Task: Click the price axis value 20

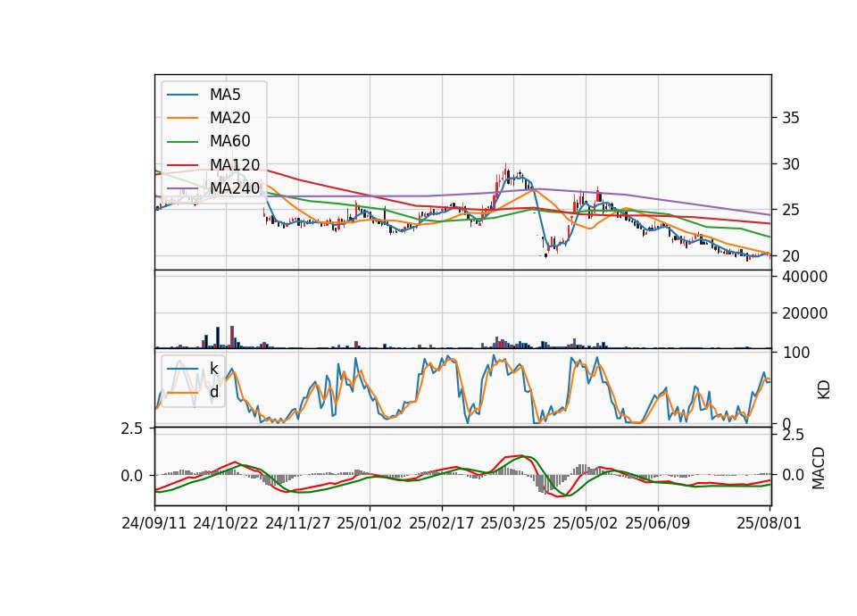Action: (x=790, y=256)
